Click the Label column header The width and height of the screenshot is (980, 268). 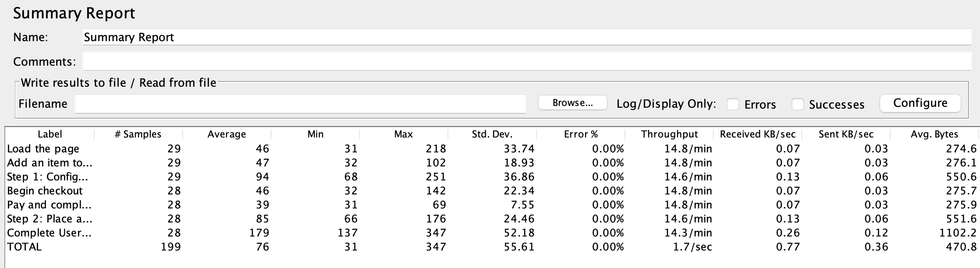[50, 134]
